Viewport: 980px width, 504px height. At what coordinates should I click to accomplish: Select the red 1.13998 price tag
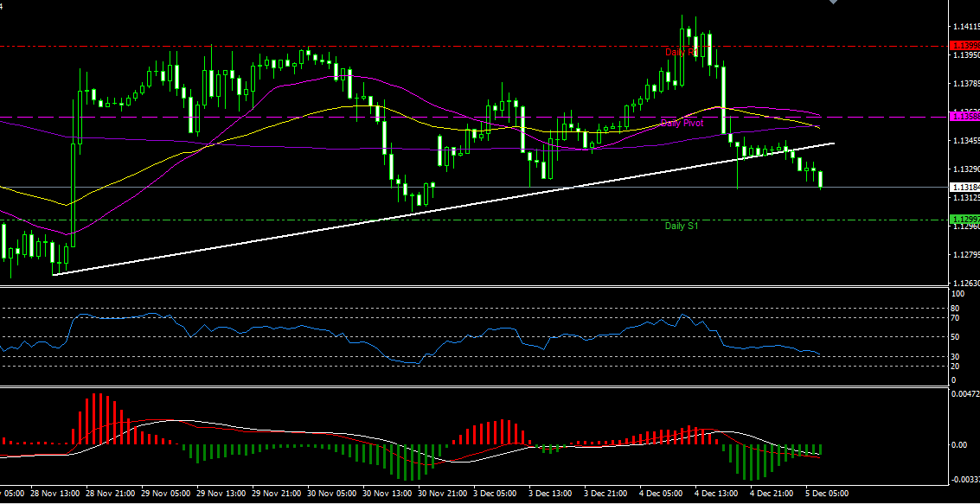tap(964, 46)
